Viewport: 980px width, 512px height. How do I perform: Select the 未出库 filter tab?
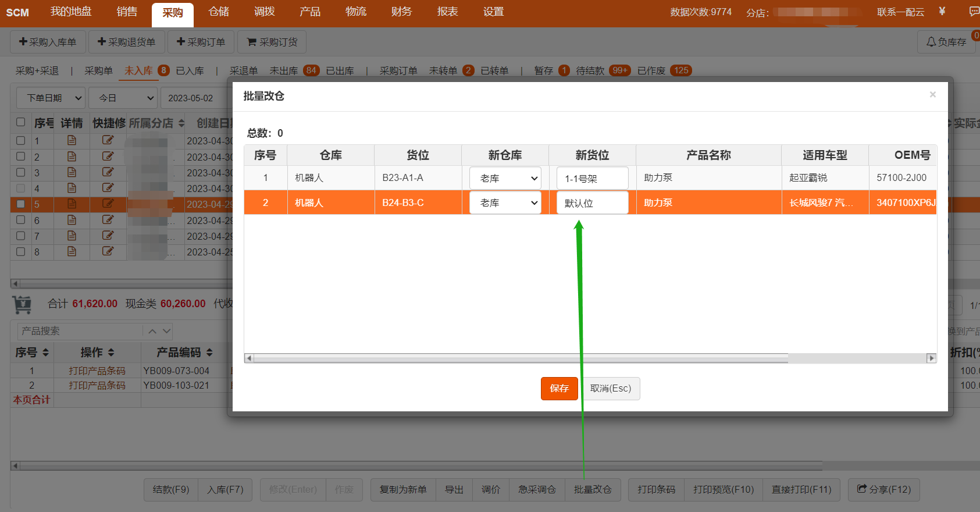click(284, 71)
